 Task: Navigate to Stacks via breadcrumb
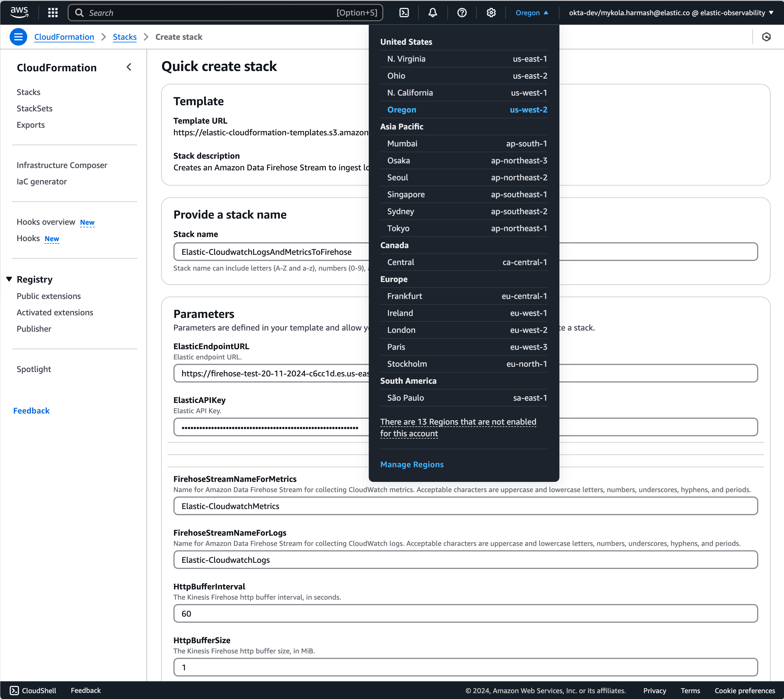coord(125,37)
